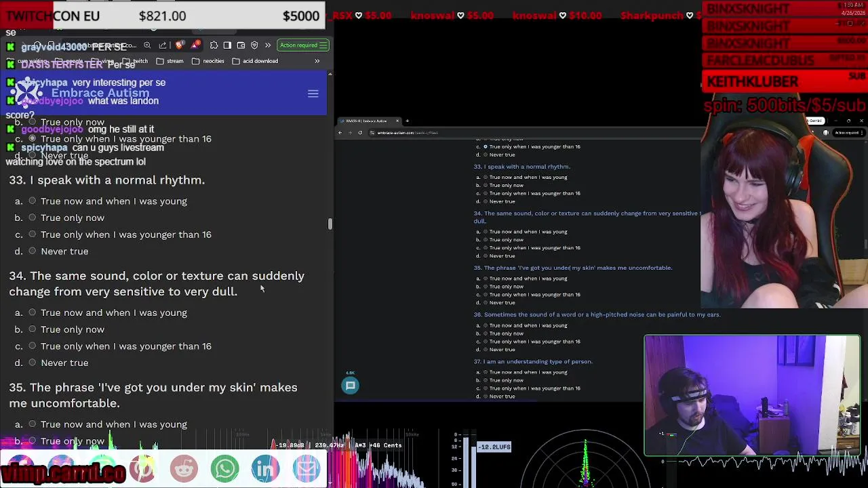Reload the page in right browser window
The height and width of the screenshot is (488, 868).
360,133
